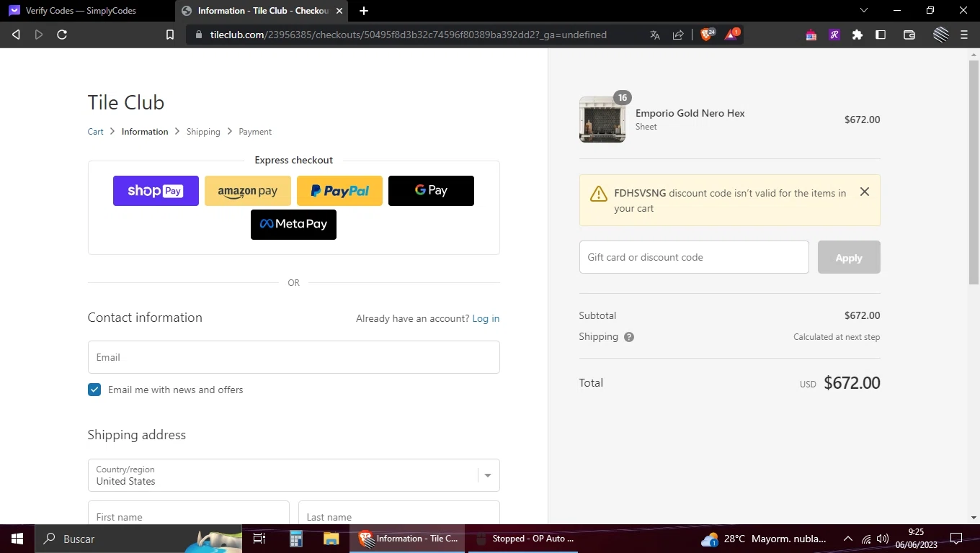The height and width of the screenshot is (553, 980).
Task: Open the gift box extension icon
Action: 811,35
